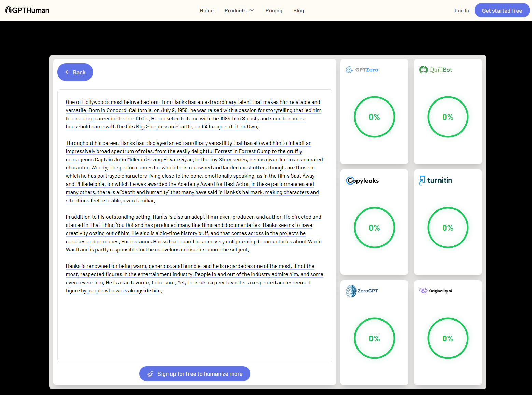This screenshot has height=395, width=532.
Task: Go to the Blog section
Action: coord(298,10)
